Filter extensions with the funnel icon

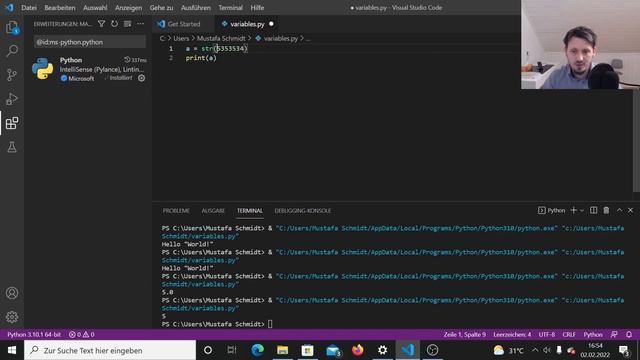(x=101, y=24)
